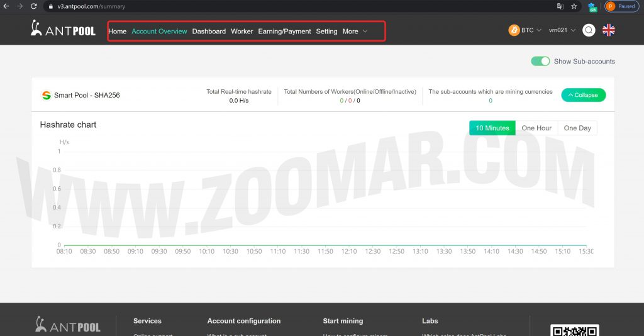Viewport: 644px width, 336px height.
Task: Go forward with the browser forward arrow
Action: tap(19, 6)
